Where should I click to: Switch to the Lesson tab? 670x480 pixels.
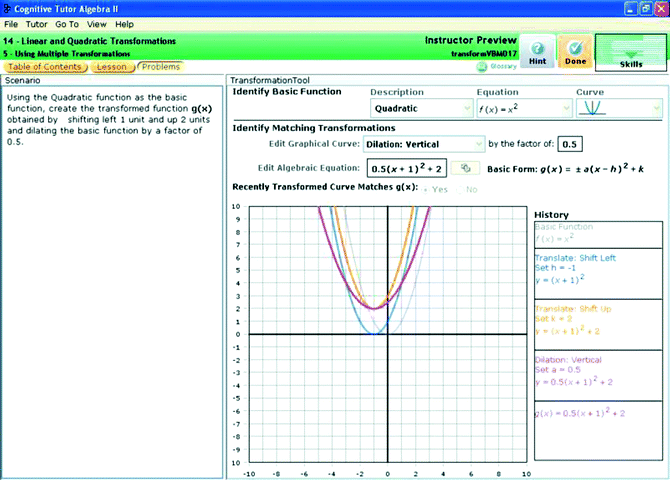coord(112,67)
